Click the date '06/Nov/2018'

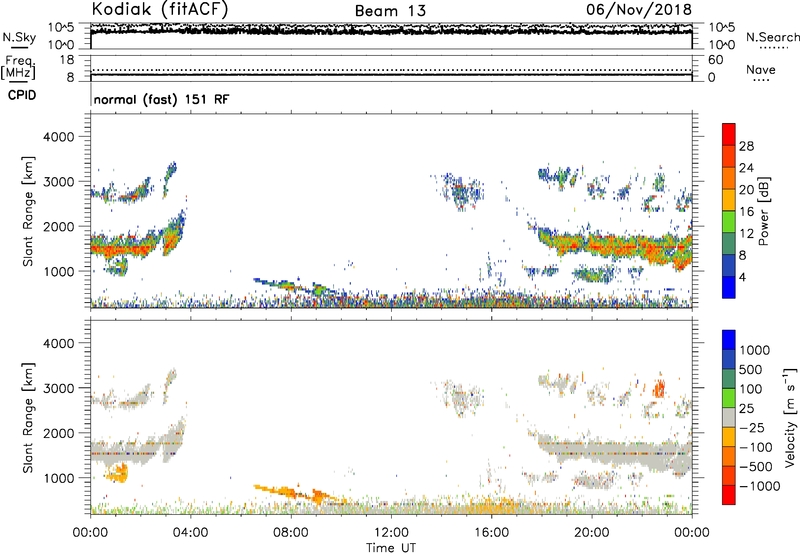point(639,9)
